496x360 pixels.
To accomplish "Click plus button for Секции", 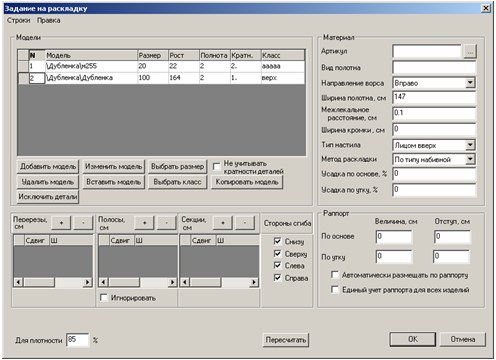I will (223, 223).
